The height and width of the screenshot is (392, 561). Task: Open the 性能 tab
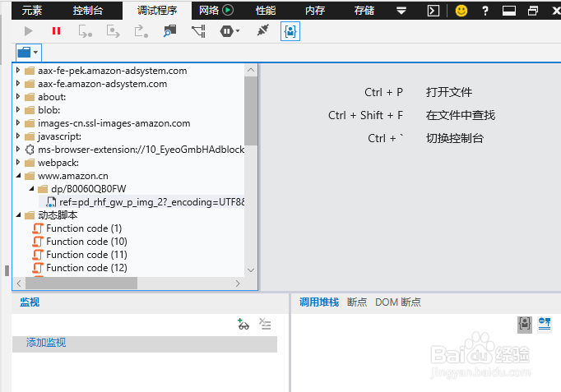pyautogui.click(x=266, y=11)
